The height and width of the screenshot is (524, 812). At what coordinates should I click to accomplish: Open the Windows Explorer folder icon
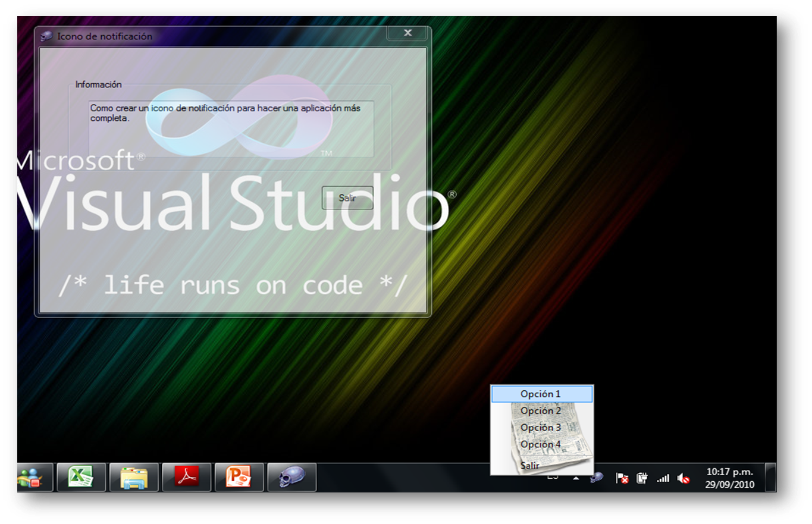[133, 477]
